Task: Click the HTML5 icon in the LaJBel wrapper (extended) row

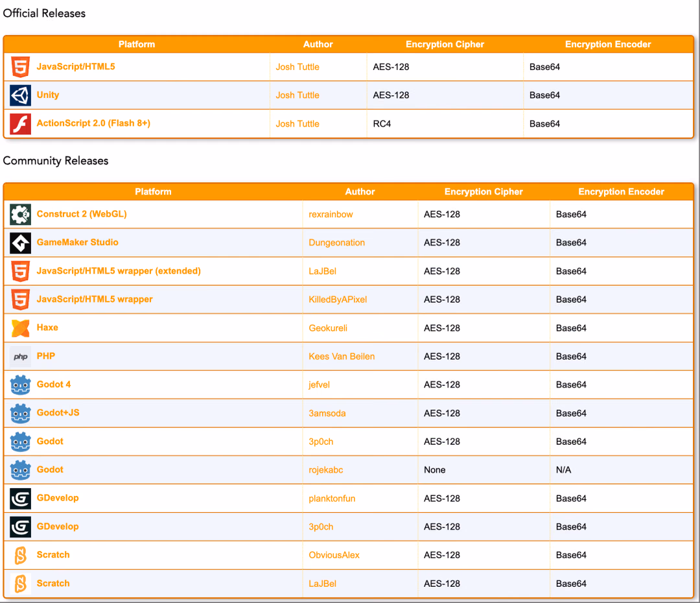Action: pyautogui.click(x=21, y=271)
